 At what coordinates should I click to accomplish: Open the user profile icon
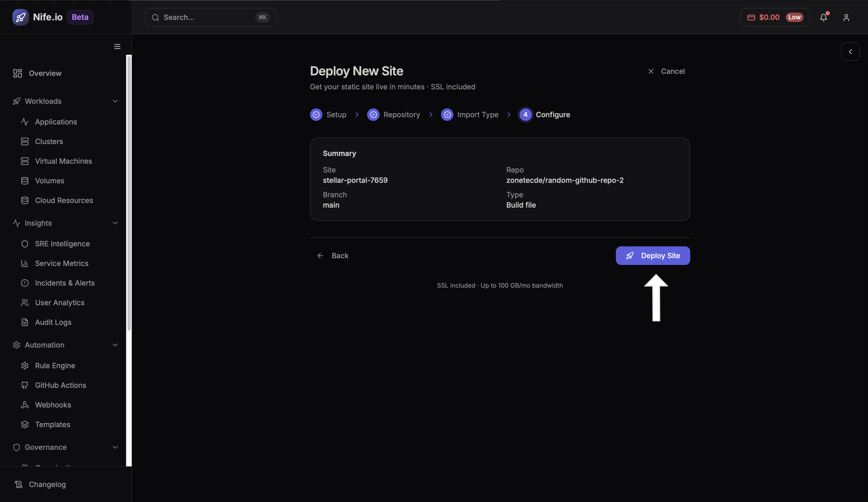[x=846, y=17]
